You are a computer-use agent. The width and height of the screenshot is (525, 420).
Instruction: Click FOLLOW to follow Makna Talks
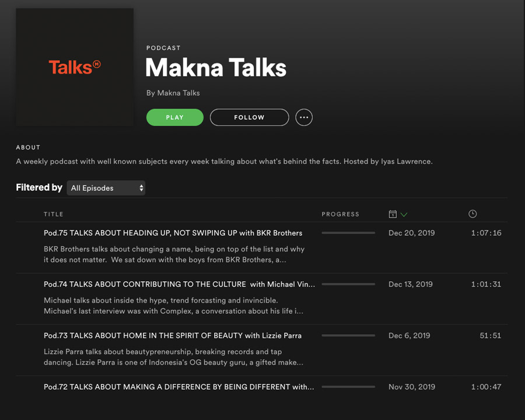[249, 117]
